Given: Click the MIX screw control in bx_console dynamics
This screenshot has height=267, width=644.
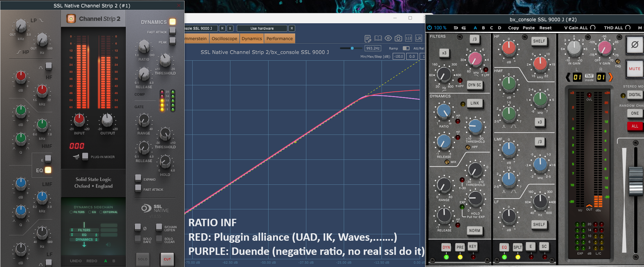Looking at the screenshot, I should (447, 162).
